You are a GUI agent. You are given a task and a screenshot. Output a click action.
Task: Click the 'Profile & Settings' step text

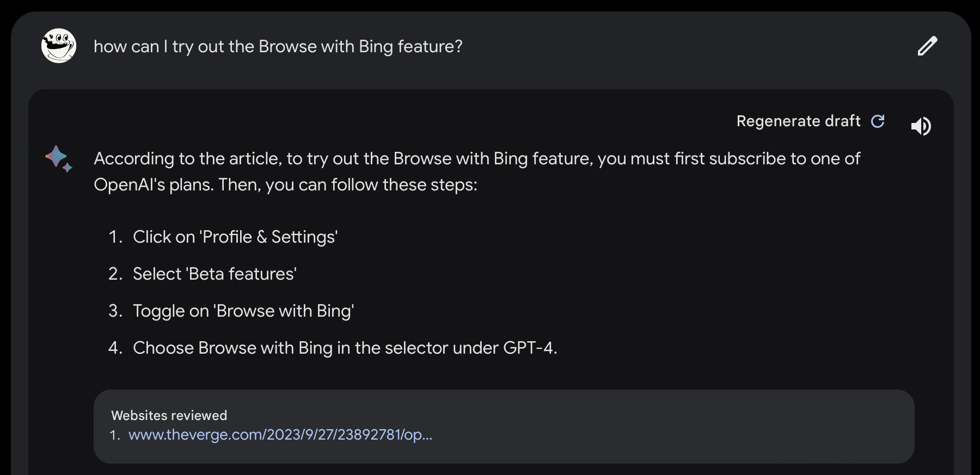pyautogui.click(x=235, y=237)
